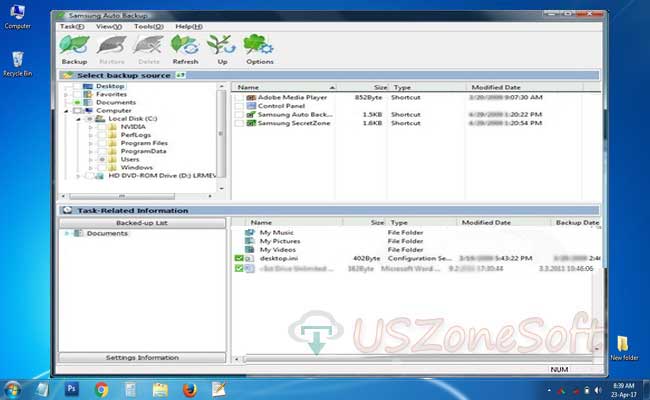
Task: Tick the PerfLogs folder checkbox
Action: tap(102, 135)
